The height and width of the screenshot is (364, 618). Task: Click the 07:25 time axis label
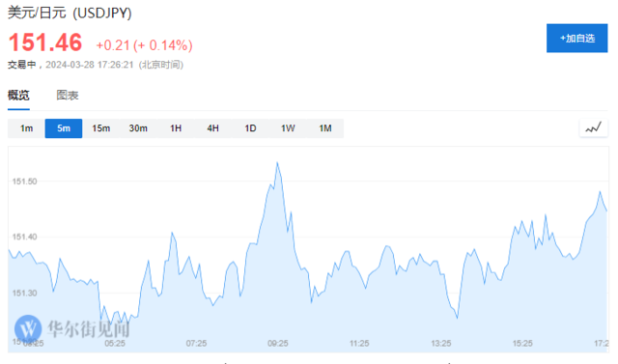[x=196, y=344]
